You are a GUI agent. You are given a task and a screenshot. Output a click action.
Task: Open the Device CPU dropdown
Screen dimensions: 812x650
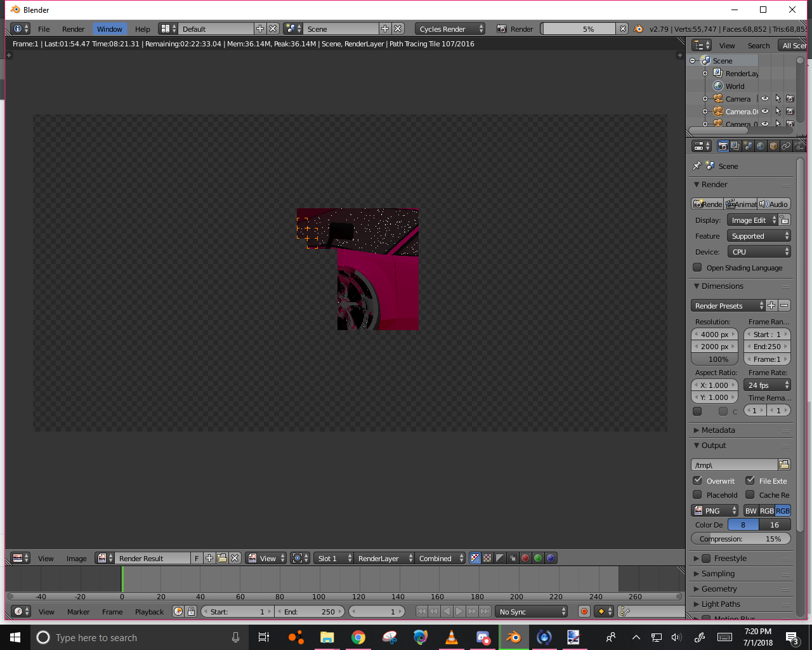[x=759, y=252]
